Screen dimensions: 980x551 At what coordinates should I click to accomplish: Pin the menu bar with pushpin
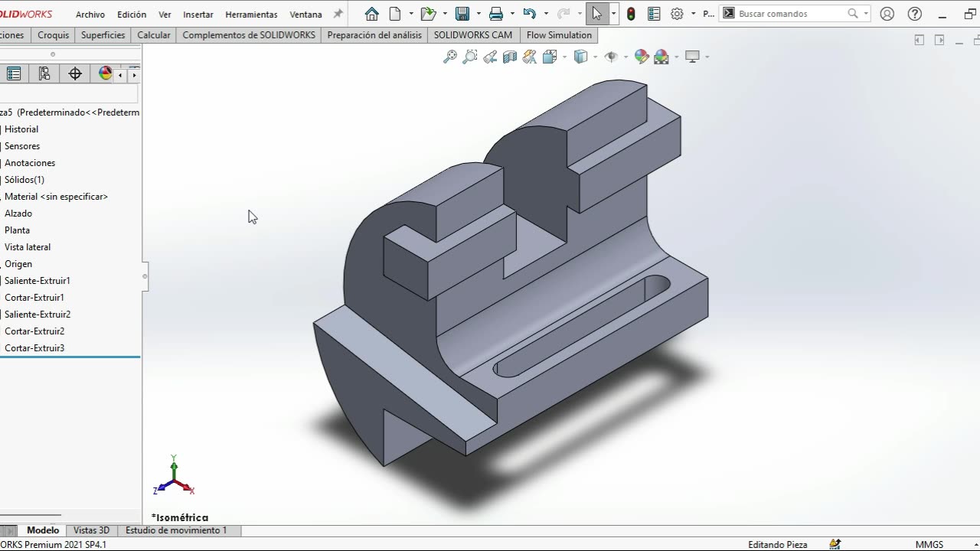pos(338,14)
